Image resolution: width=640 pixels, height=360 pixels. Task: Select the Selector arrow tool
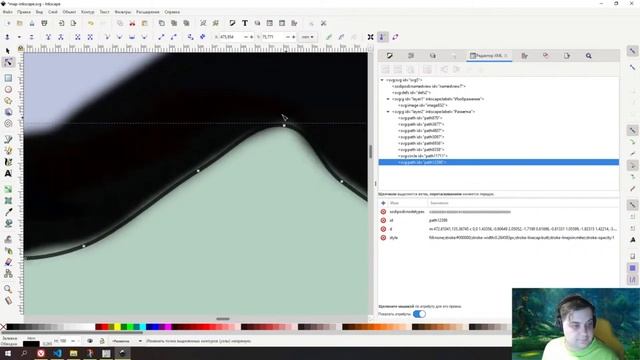coord(8,51)
